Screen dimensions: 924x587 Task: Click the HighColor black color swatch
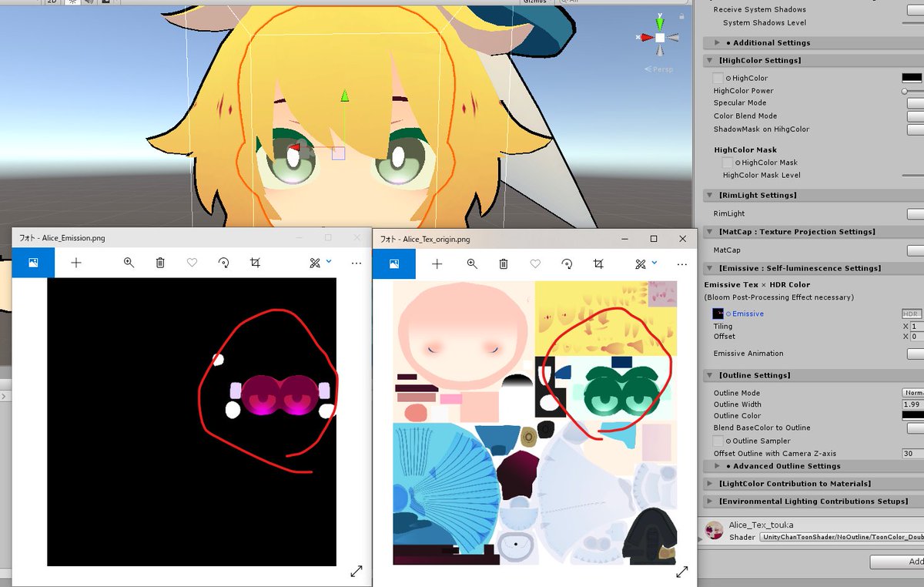point(912,78)
